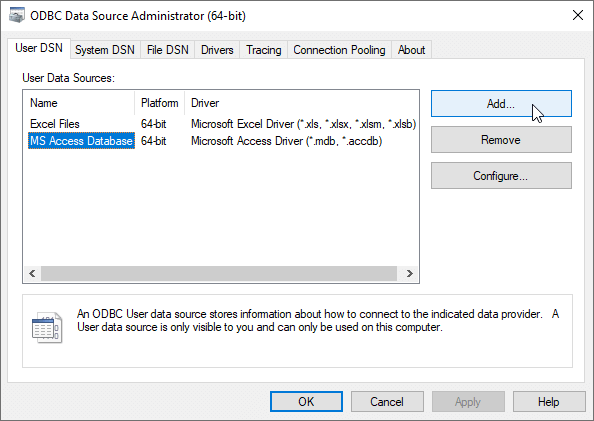Viewport: 594px width, 421px height.
Task: Open Configure... for the selected source
Action: coord(501,176)
